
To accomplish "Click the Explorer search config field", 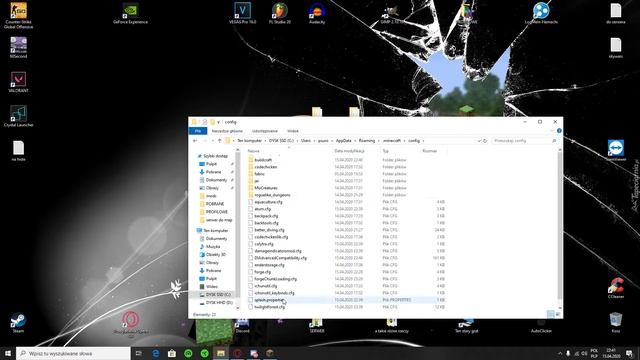I will [x=524, y=141].
